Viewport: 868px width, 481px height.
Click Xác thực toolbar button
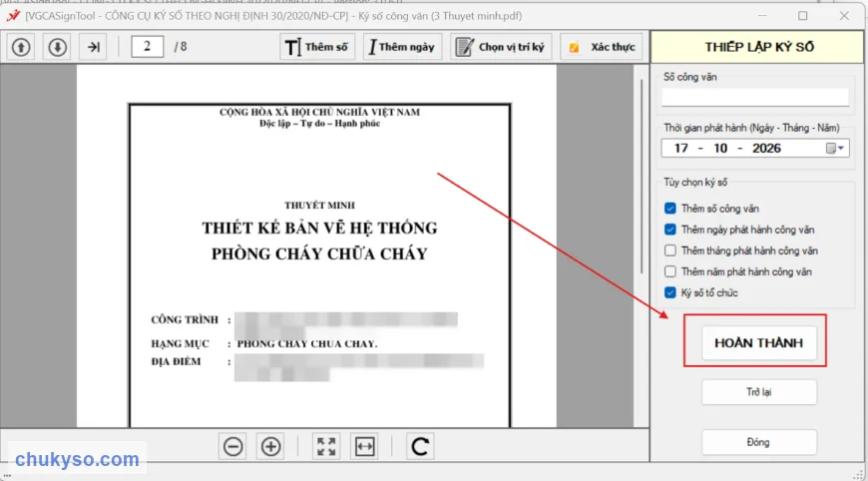pos(602,47)
